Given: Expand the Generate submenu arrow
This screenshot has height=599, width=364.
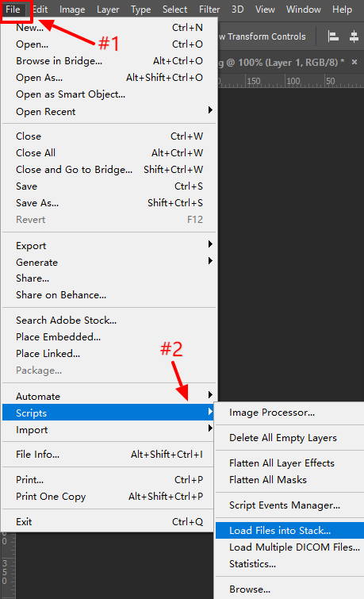Looking at the screenshot, I should click(x=210, y=261).
